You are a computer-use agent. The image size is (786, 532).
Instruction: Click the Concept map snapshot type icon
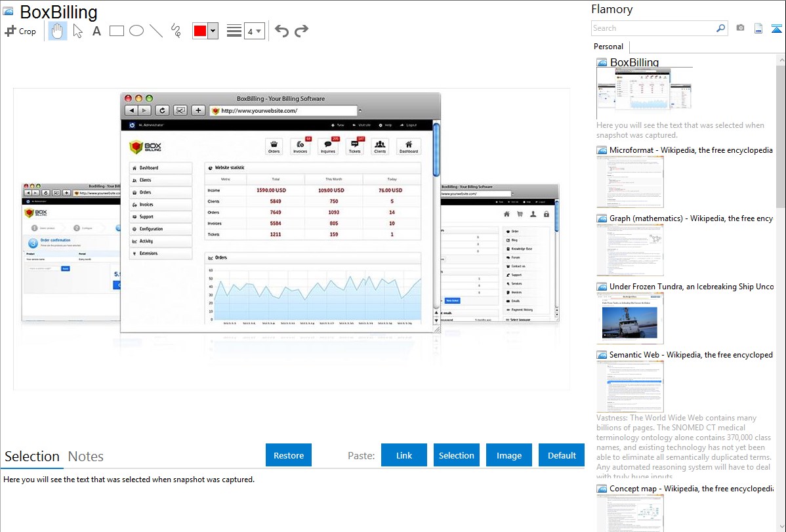click(602, 489)
